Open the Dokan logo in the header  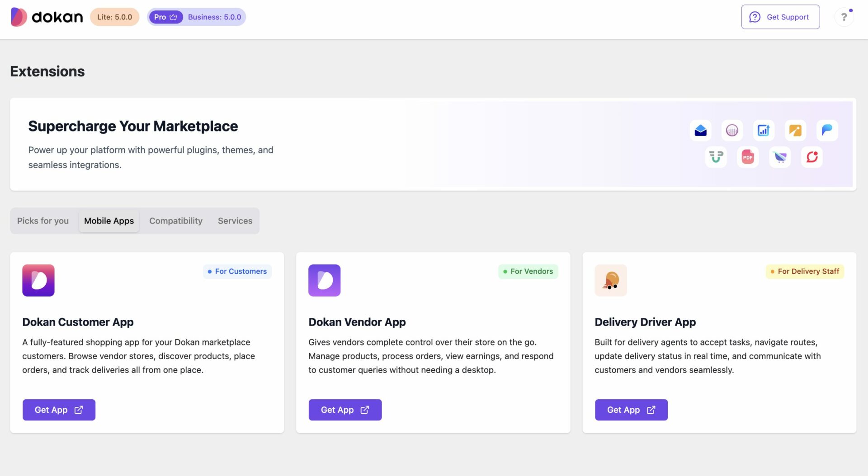point(46,17)
